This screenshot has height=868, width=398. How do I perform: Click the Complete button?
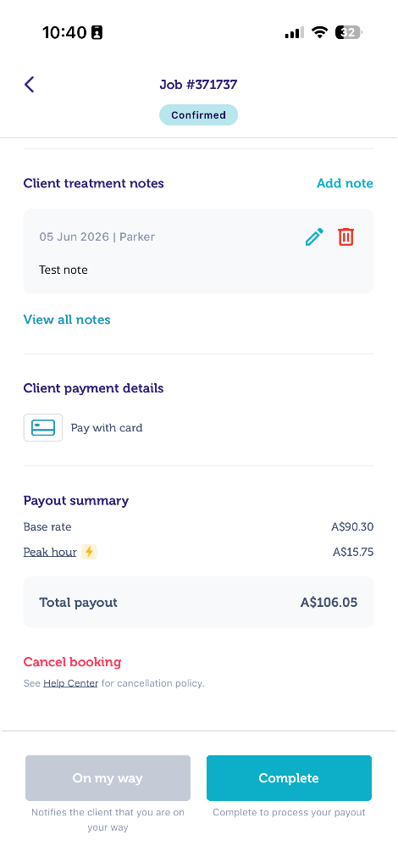[289, 778]
